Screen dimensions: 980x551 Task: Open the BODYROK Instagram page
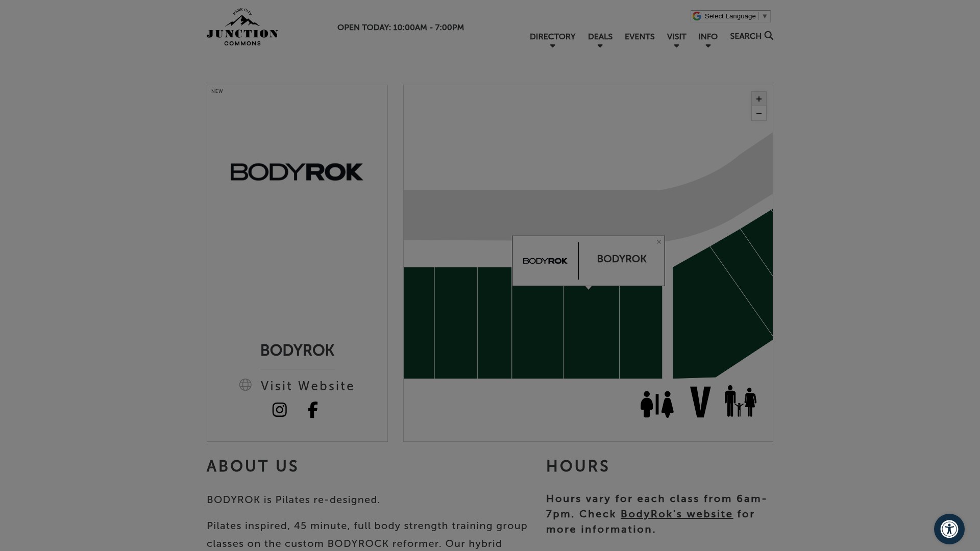coord(279,410)
